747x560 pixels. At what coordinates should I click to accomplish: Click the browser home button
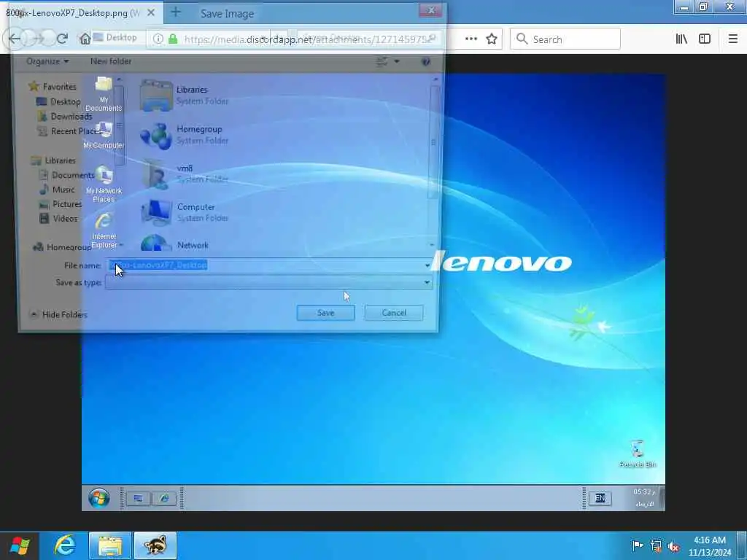(85, 39)
